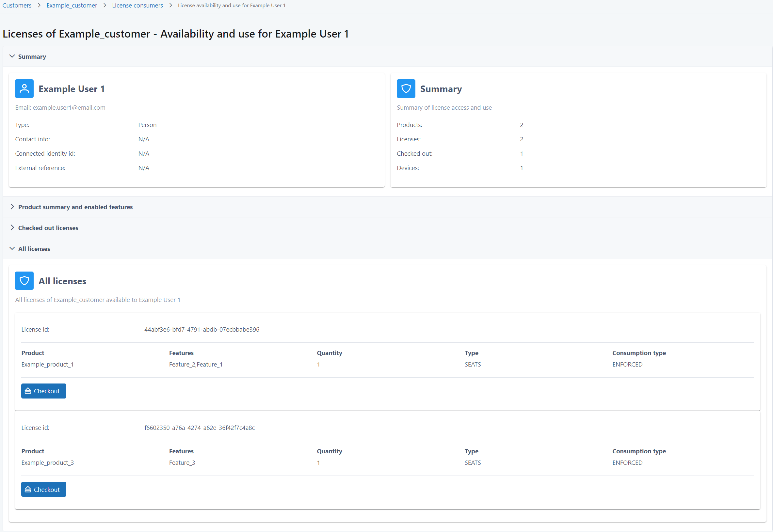Click the License consumers menu item

(137, 5)
